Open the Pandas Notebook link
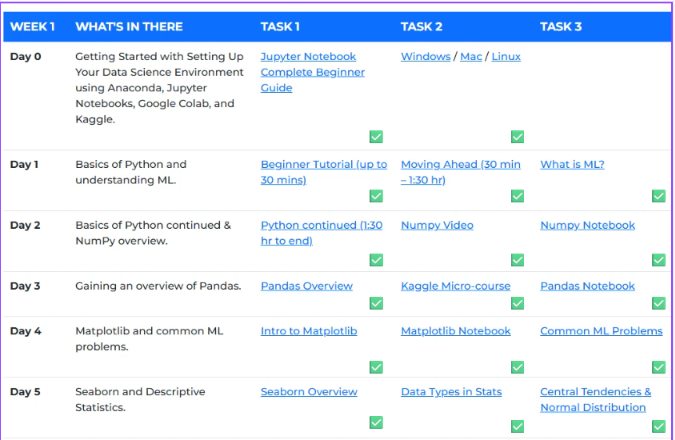 click(587, 286)
